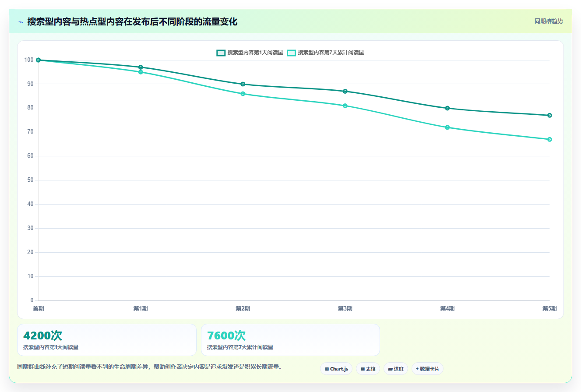Image resolution: width=581 pixels, height=392 pixels.
Task: Toggle legend 搜索型内容第1天阅读量 series
Action: point(250,53)
